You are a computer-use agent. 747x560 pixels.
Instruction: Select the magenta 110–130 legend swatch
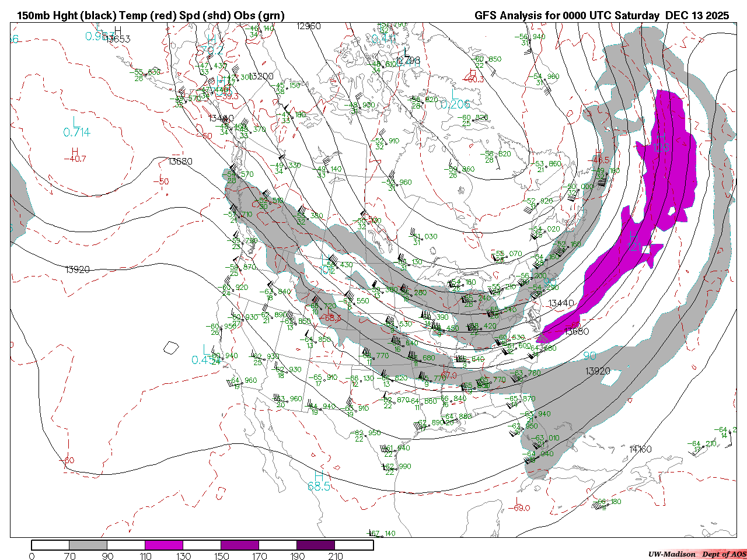tap(164, 545)
